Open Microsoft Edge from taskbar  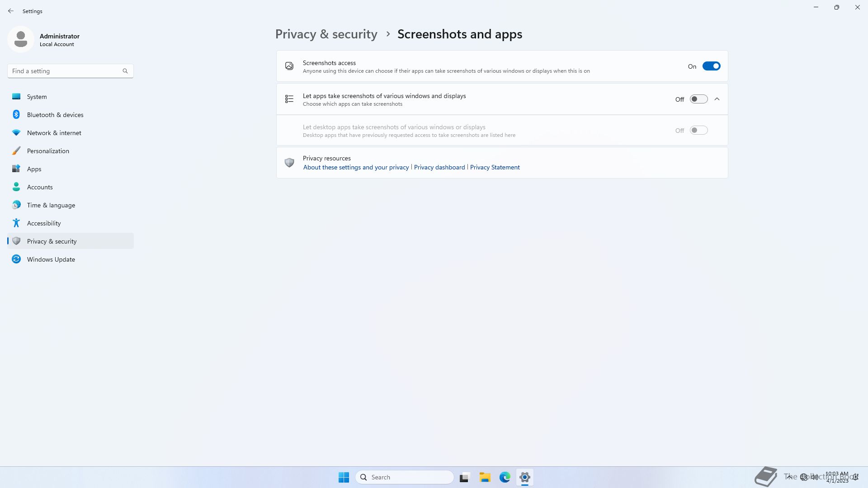tap(505, 477)
